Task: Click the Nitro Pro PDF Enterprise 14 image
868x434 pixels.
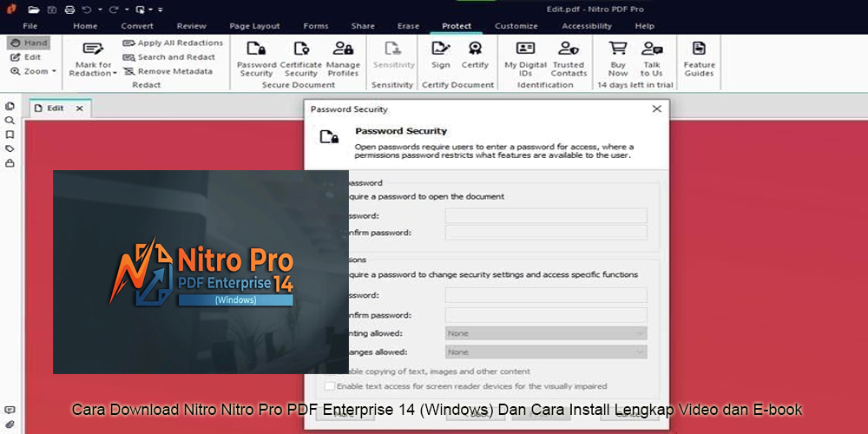Action: 201,272
